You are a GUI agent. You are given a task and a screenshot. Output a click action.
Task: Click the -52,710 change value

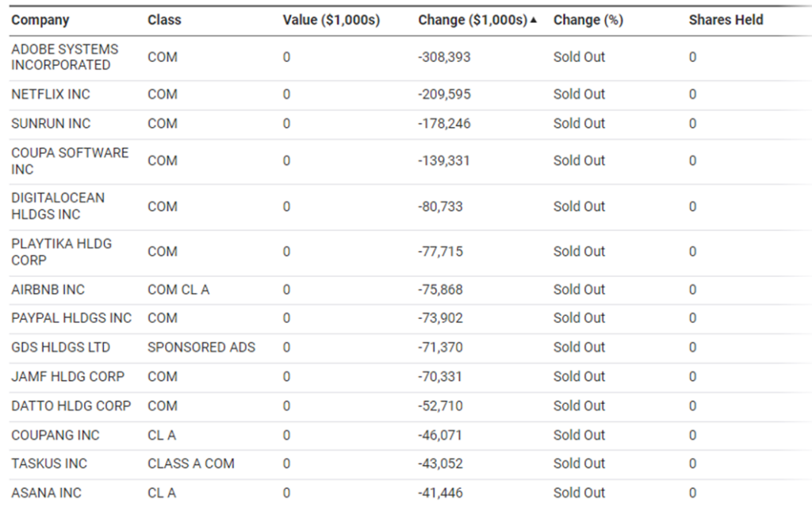[x=440, y=406]
